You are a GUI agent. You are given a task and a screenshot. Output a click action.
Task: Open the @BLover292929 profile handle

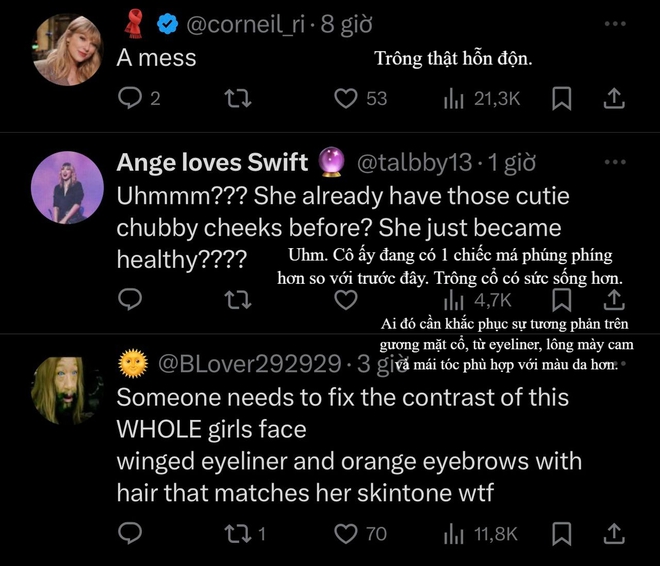coord(248,360)
